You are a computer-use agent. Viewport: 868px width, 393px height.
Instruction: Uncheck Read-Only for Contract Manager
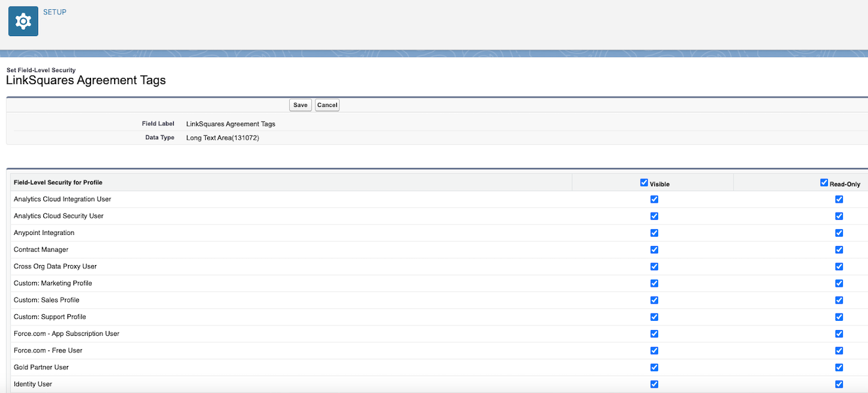pos(839,249)
